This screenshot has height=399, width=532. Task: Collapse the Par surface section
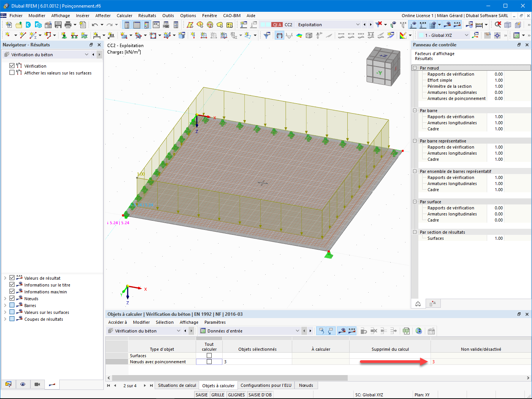415,202
